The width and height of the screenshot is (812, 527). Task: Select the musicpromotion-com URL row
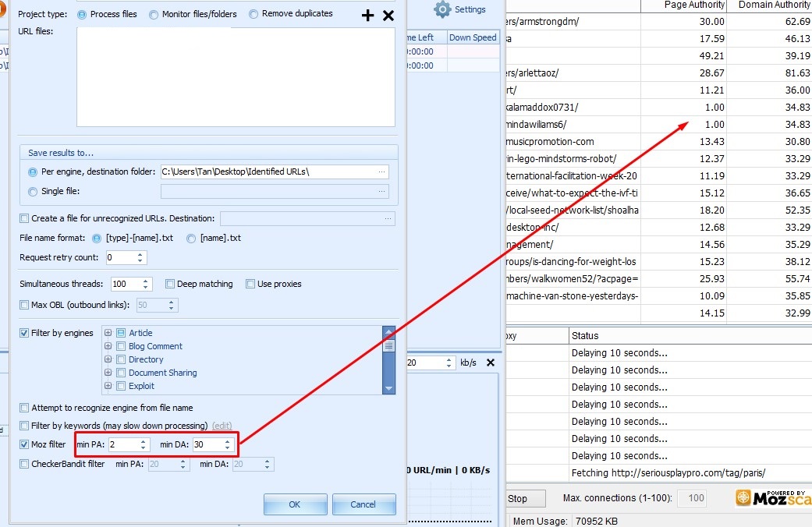(x=658, y=142)
